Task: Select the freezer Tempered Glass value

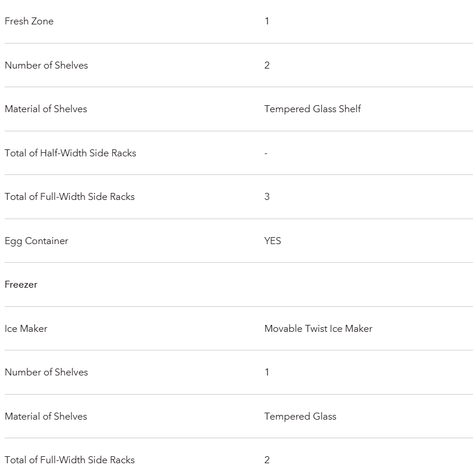Action: coord(300,417)
